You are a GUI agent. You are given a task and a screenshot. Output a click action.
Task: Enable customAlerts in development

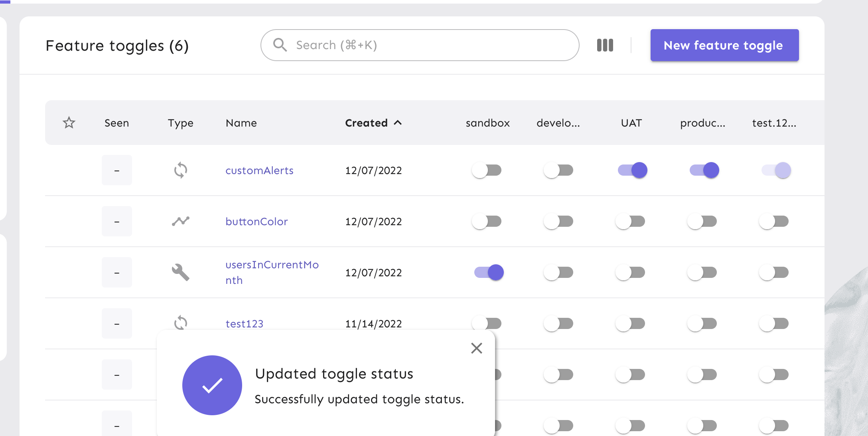[x=558, y=170]
